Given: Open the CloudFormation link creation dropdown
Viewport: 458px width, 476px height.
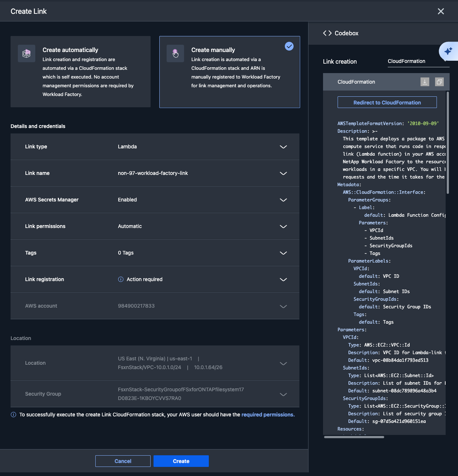Looking at the screenshot, I should coord(418,61).
